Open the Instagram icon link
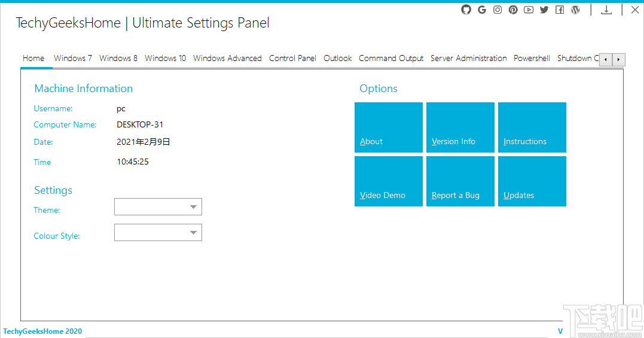This screenshot has width=644, height=338. pyautogui.click(x=498, y=10)
